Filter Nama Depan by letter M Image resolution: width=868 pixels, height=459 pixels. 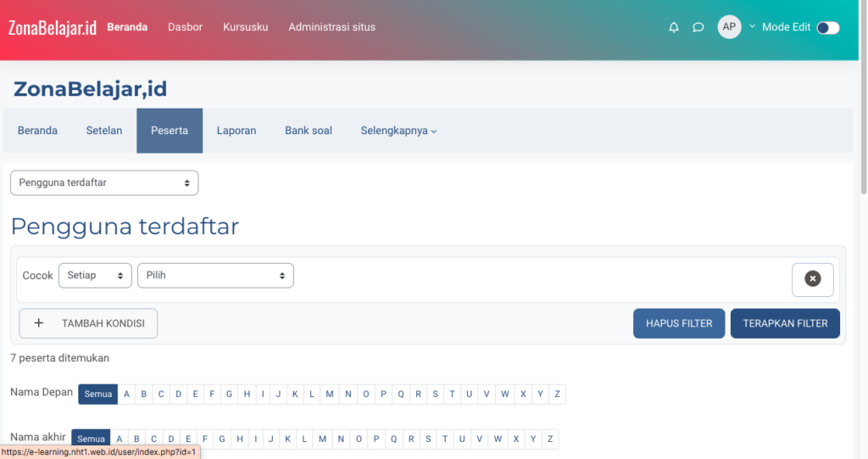pyautogui.click(x=330, y=394)
